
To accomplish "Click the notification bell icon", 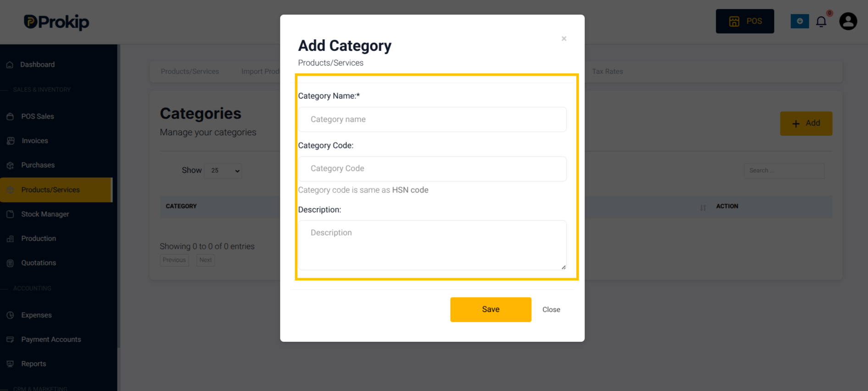I will coord(821,22).
